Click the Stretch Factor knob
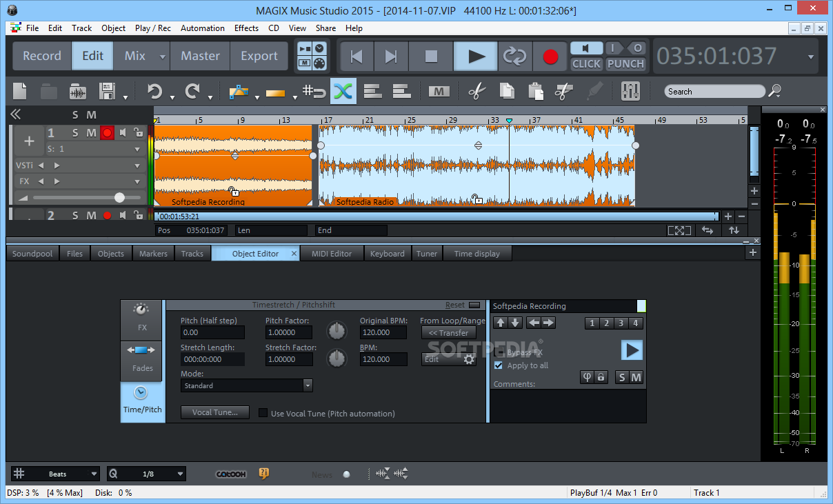The height and width of the screenshot is (504, 833). coord(337,359)
